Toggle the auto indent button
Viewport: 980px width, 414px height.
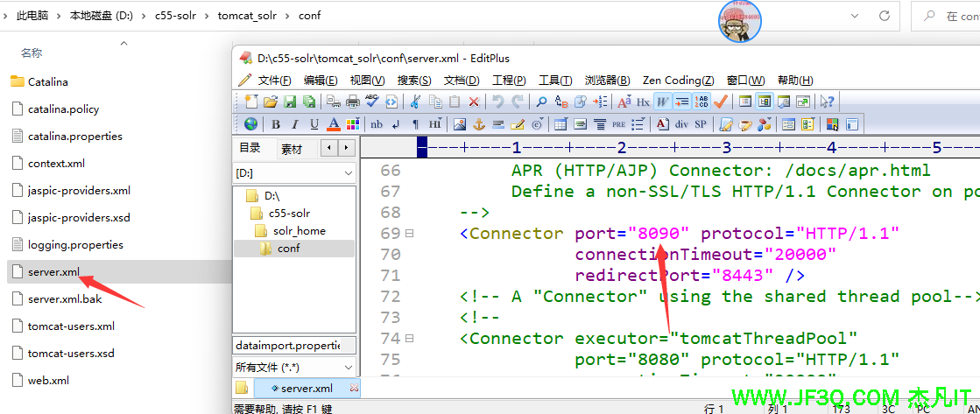tap(682, 102)
